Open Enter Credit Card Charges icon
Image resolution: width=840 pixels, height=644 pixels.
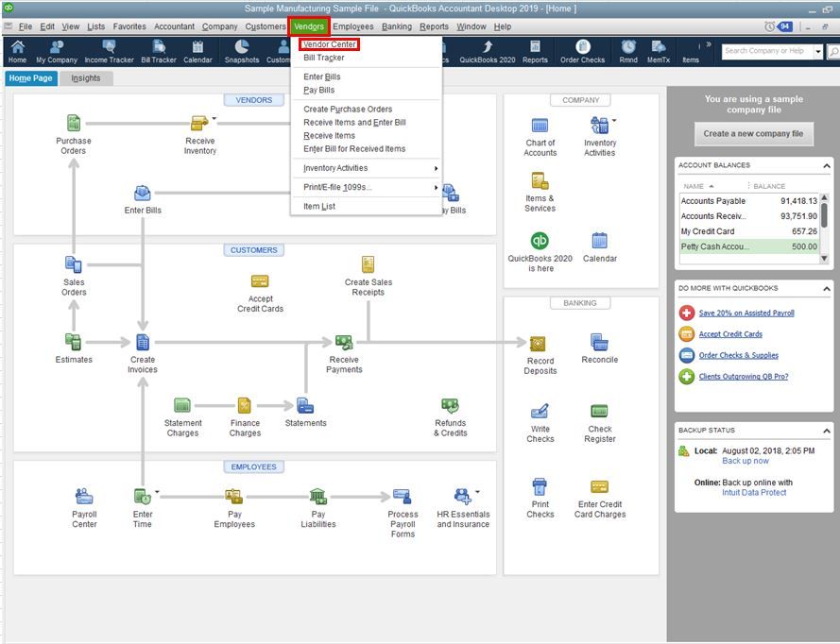pyautogui.click(x=599, y=486)
